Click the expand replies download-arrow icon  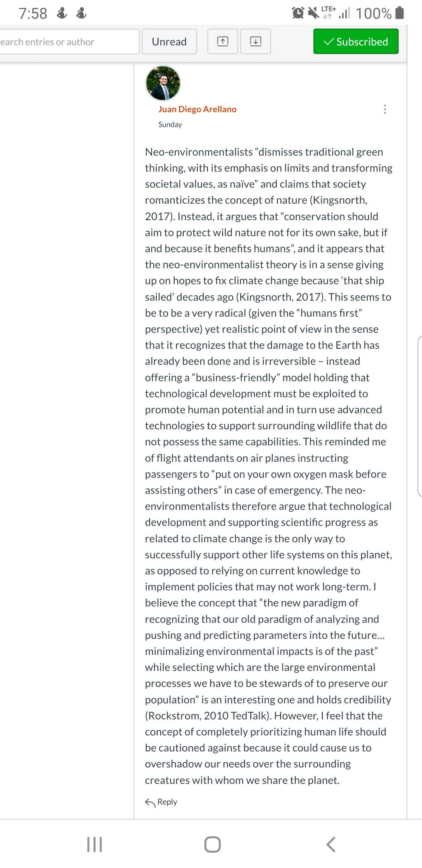[x=256, y=41]
